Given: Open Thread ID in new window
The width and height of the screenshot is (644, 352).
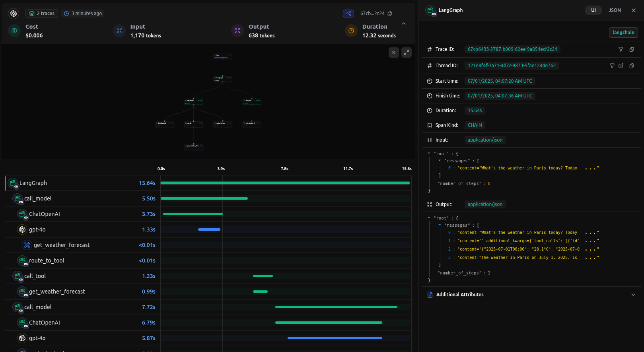Looking at the screenshot, I should pyautogui.click(x=621, y=66).
